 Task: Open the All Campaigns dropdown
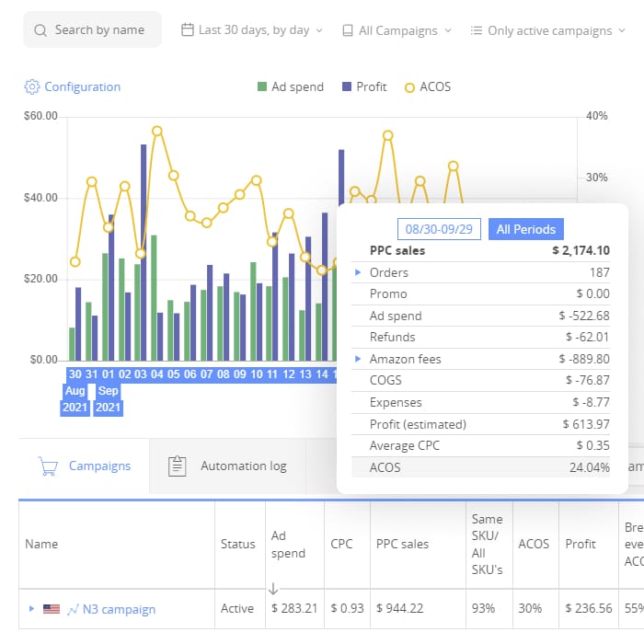397,30
